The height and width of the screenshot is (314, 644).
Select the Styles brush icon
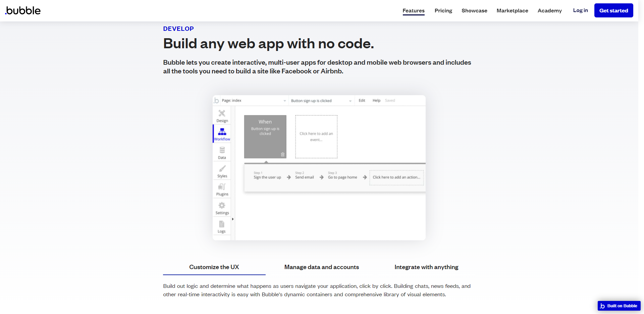[x=222, y=168]
